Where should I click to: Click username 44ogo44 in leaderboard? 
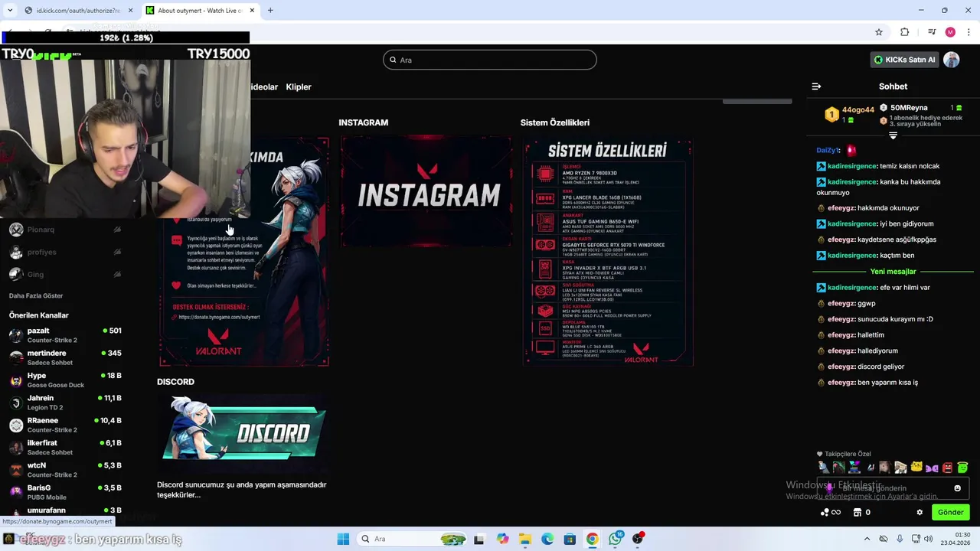point(857,110)
